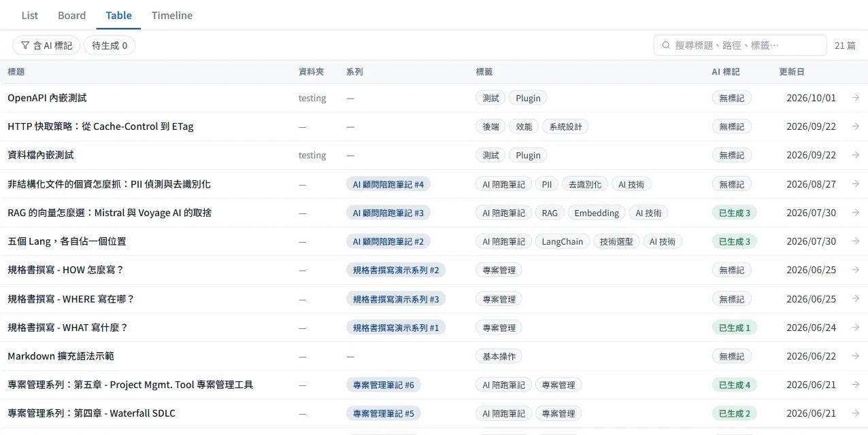Click the date 2026/08/27

tap(811, 184)
